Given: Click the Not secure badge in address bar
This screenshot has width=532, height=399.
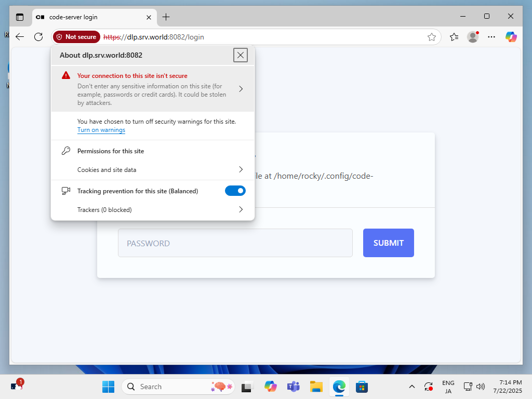Looking at the screenshot, I should click(76, 37).
